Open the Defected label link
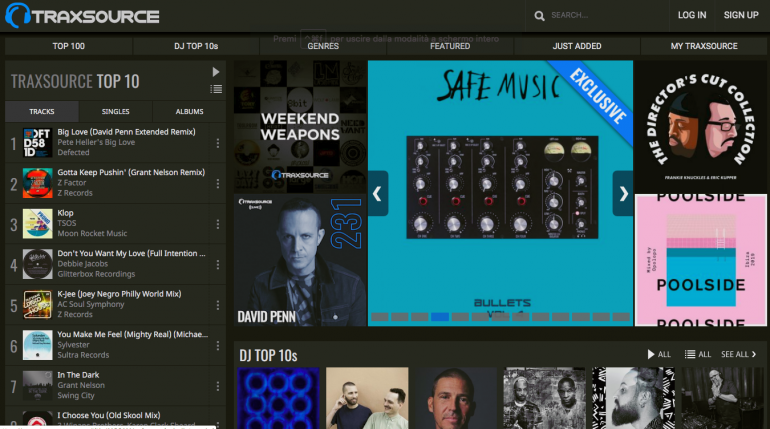 (x=73, y=153)
